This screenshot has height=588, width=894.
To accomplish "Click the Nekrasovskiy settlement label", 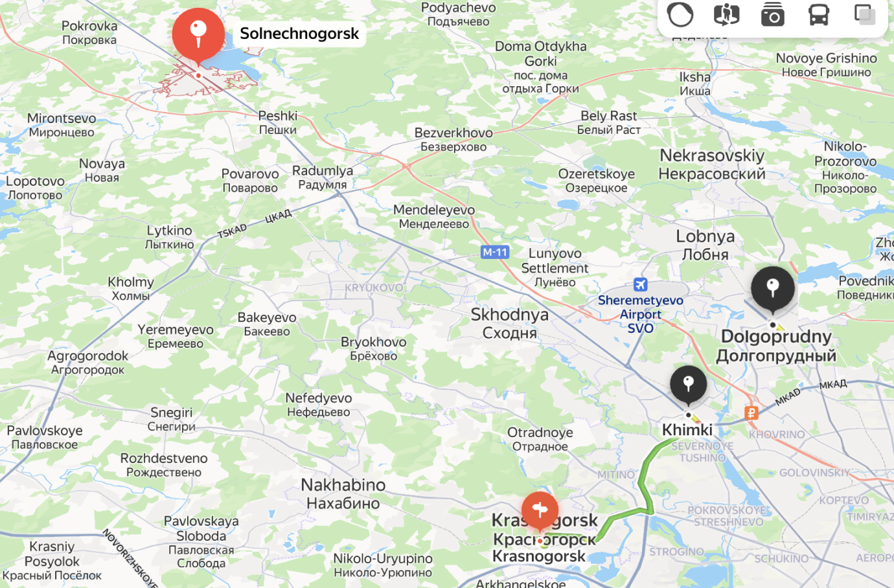I will (712, 164).
